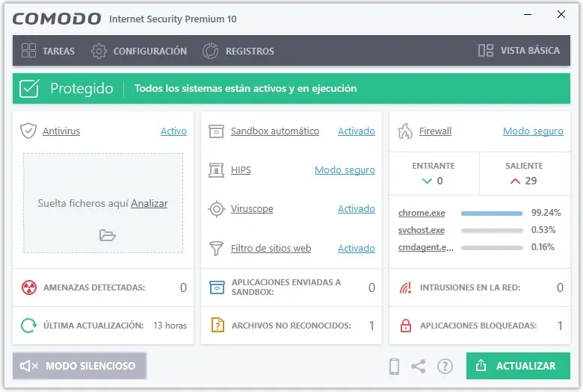The height and width of the screenshot is (392, 583).
Task: Open Sandbox automático settings link
Action: pyautogui.click(x=275, y=131)
